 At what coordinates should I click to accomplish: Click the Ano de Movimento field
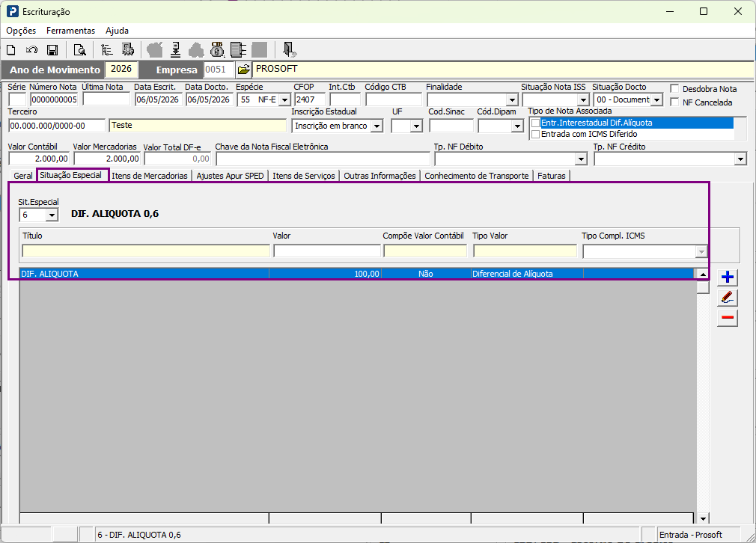[121, 70]
